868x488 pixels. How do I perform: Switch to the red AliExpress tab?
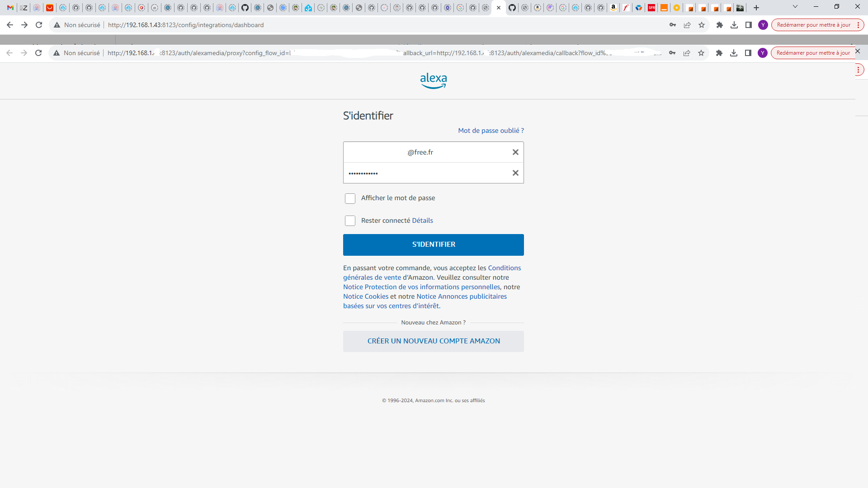coord(50,8)
